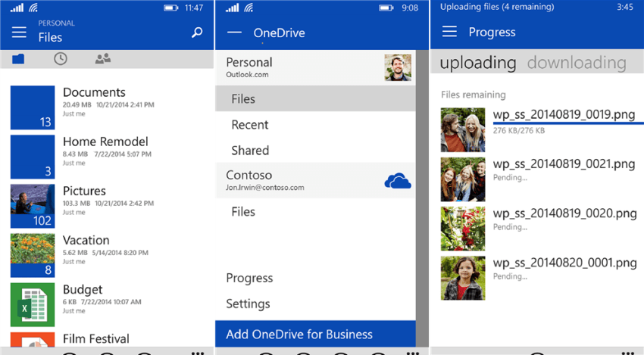Tap thumbnail of wp_ss_20140819_0021.png
This screenshot has height=355, width=644.
click(x=463, y=179)
